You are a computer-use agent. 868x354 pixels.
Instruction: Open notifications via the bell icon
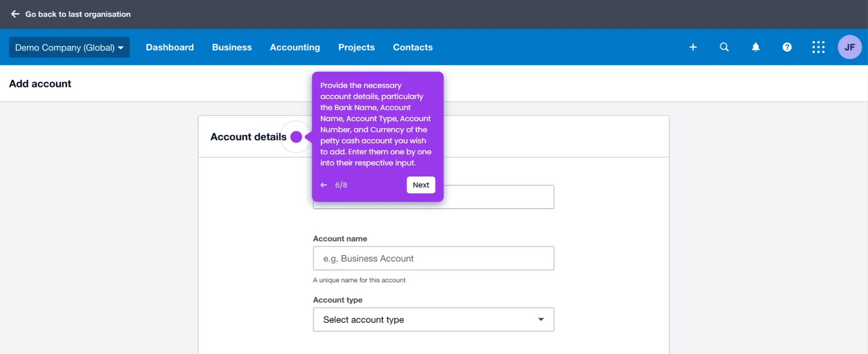tap(756, 47)
